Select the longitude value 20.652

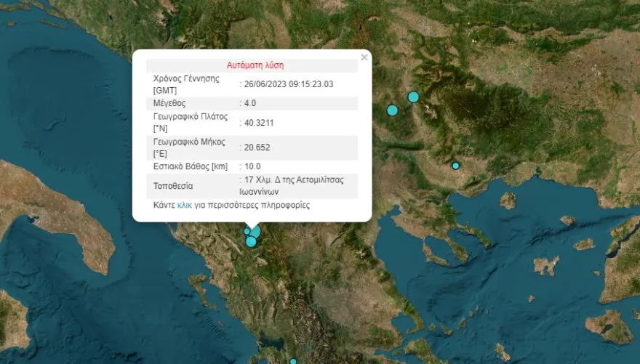257,147
